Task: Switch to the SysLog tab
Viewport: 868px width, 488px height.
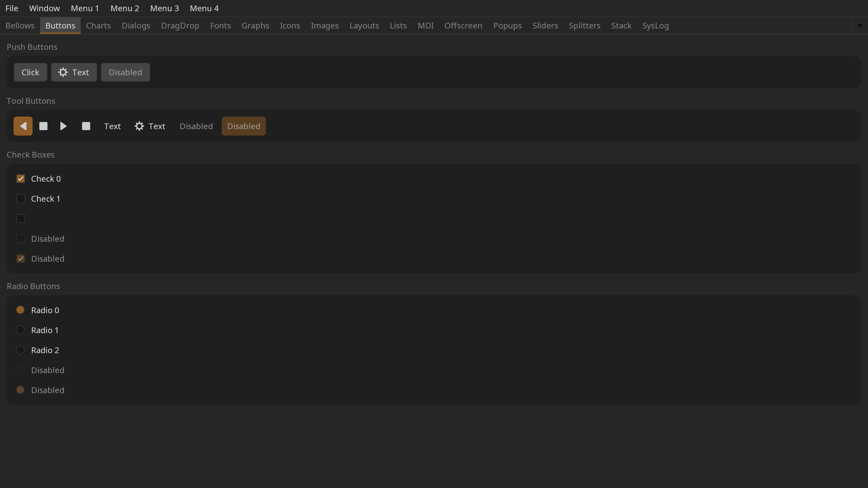Action: [x=655, y=26]
